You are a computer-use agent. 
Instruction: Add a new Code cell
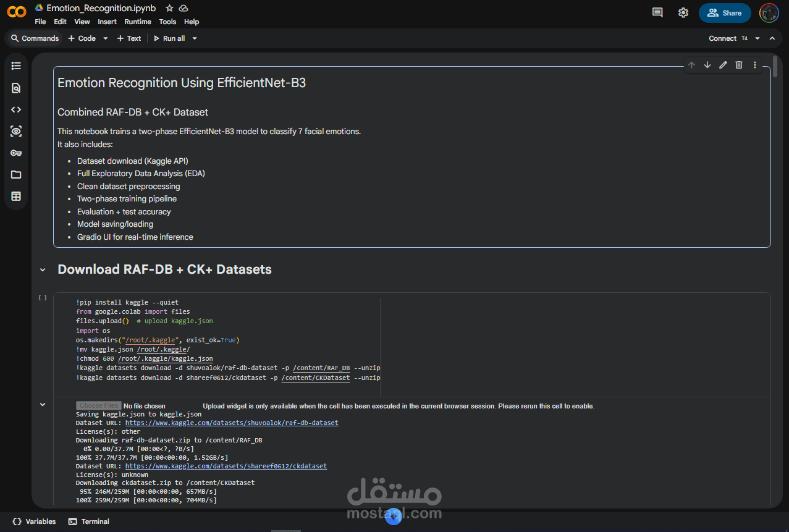click(x=82, y=38)
